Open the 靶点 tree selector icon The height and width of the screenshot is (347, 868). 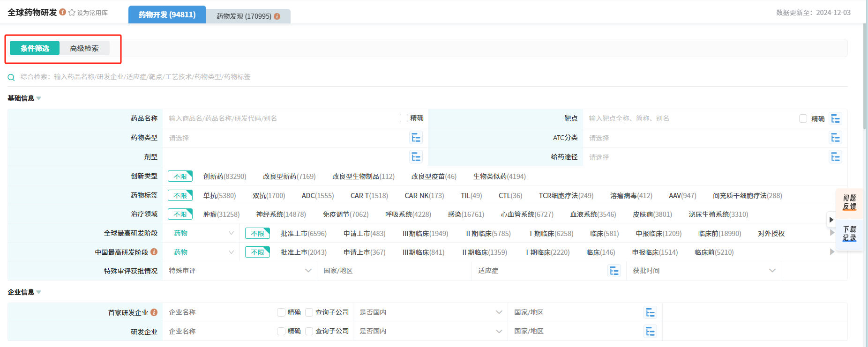point(835,118)
